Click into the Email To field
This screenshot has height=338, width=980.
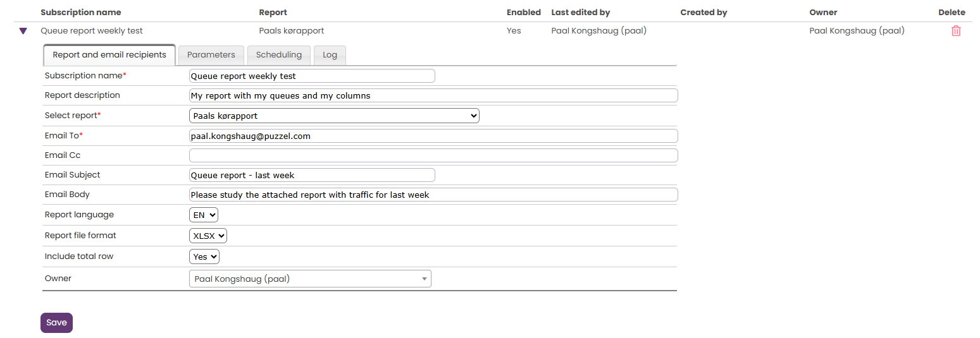(433, 136)
